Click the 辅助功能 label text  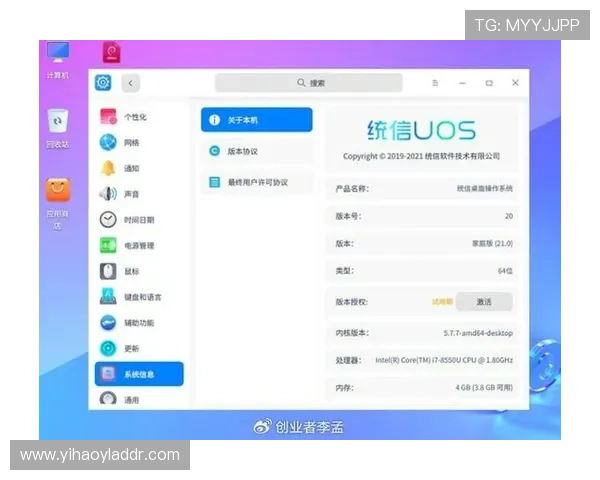[x=139, y=323]
